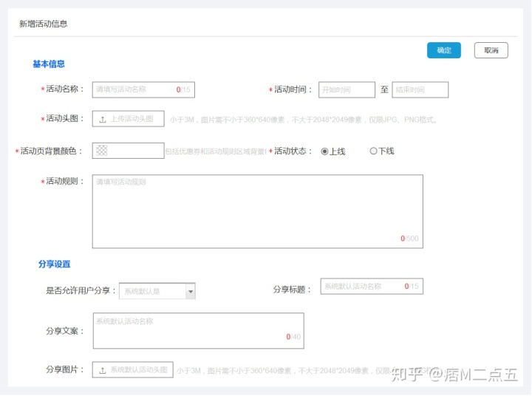
Task: Focus the 分享文案 text area
Action: [x=199, y=331]
